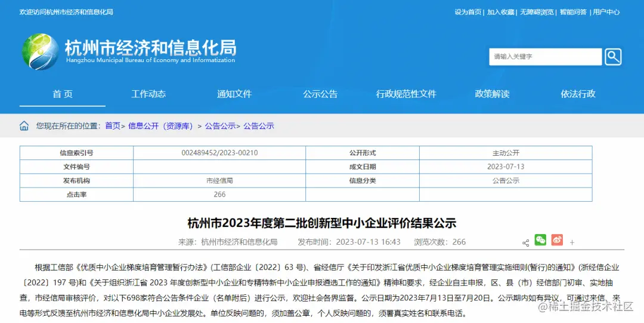The height and width of the screenshot is (323, 644).
Task: Click the 2023-07-13 date table cell
Action: click(506, 167)
